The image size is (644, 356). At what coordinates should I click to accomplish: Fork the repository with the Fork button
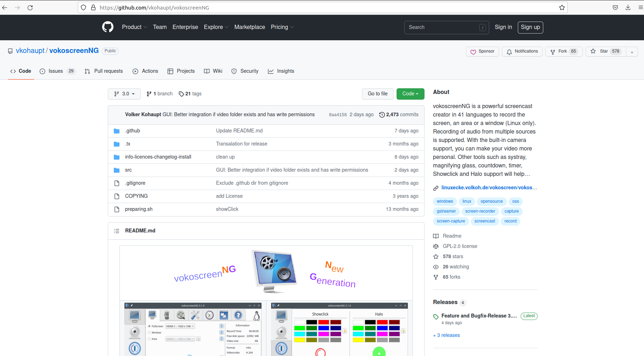tap(564, 52)
